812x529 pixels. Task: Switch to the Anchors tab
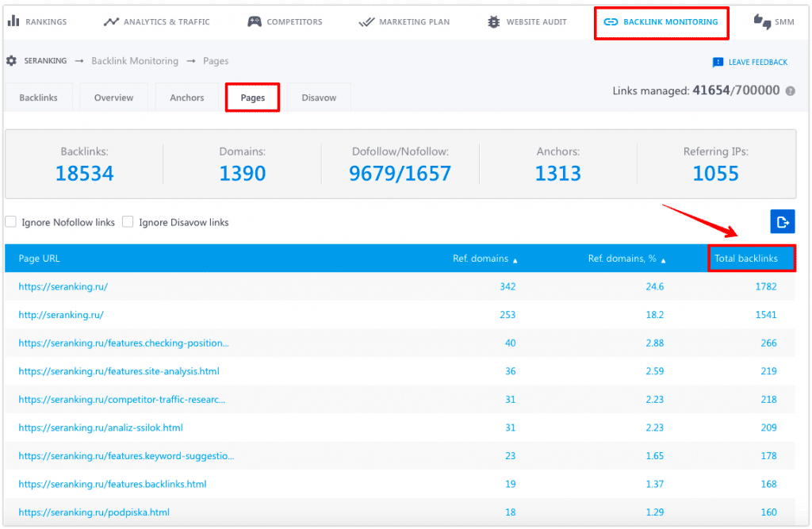(x=187, y=98)
